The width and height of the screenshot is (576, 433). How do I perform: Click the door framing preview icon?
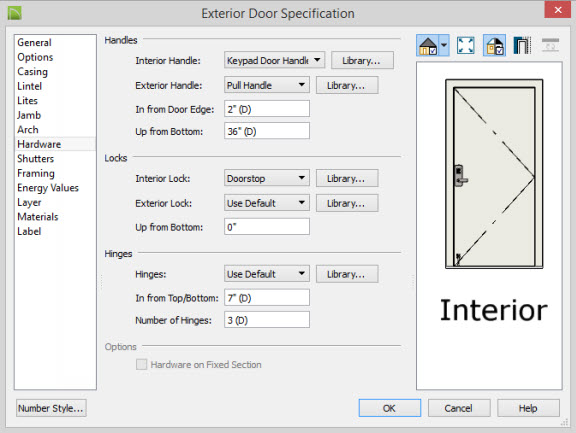tap(522, 46)
